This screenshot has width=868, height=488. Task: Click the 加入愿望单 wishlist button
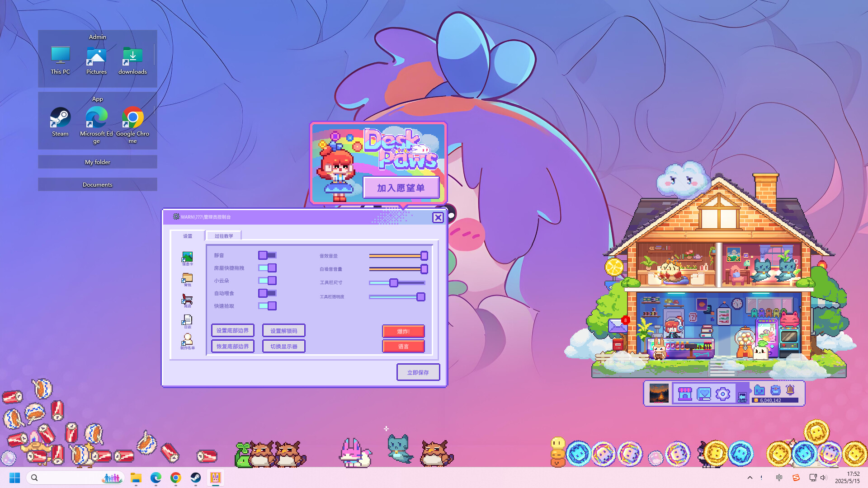(x=401, y=188)
